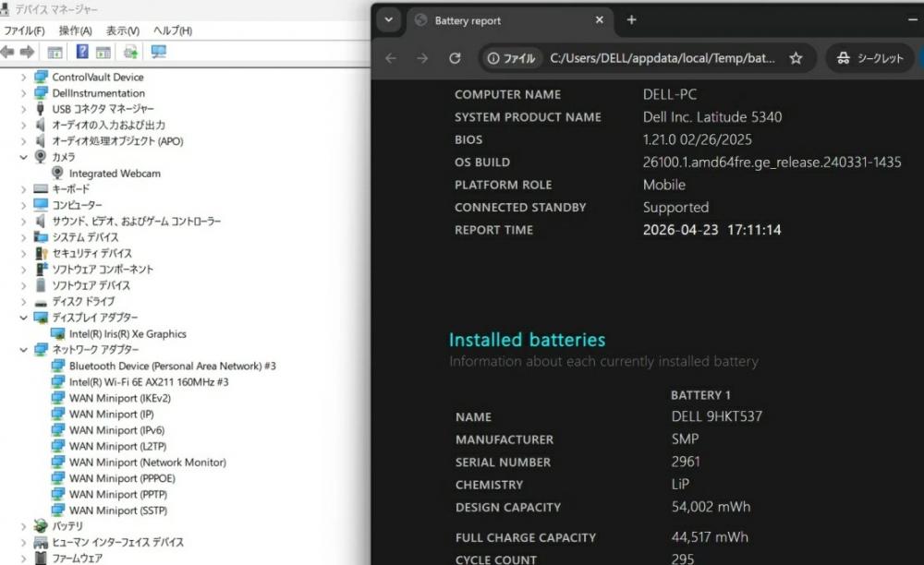
Task: Click the ソフトウェア コンポーネント icon
Action: point(41,269)
